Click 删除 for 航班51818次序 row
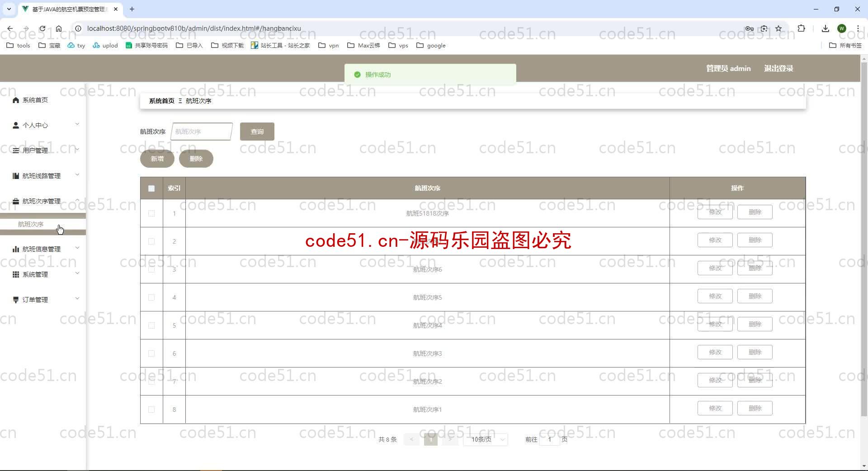 (x=755, y=212)
